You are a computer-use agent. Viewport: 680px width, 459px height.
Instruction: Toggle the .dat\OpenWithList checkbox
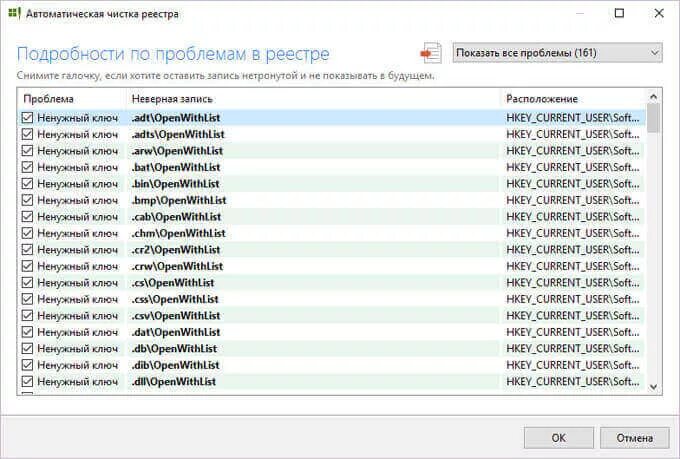[x=27, y=332]
